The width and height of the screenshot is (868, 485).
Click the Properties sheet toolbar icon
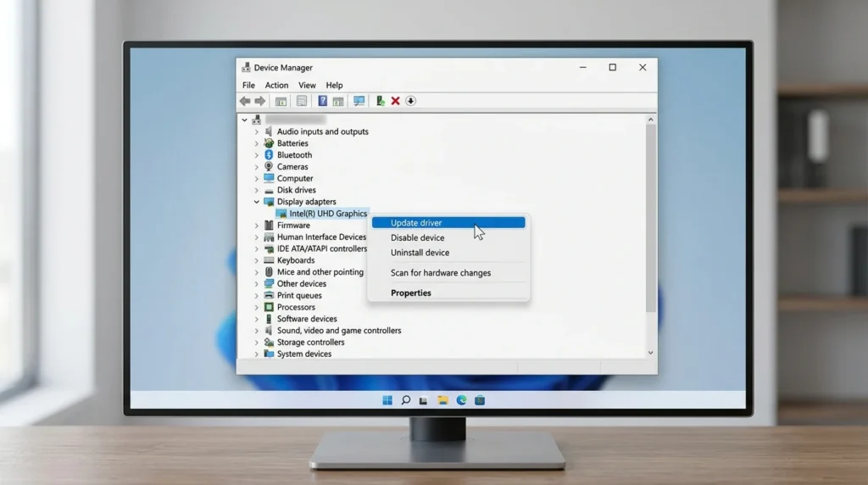tap(302, 101)
